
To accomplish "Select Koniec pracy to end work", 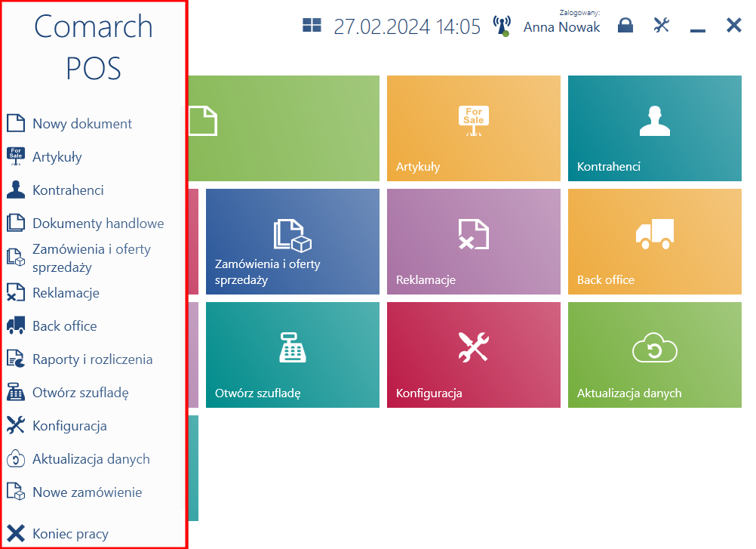I will click(x=70, y=534).
